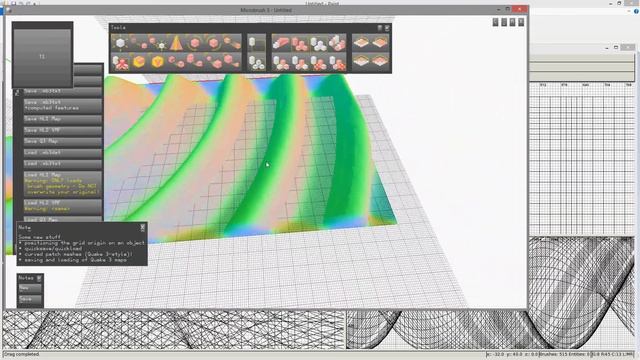Image resolution: width=640 pixels, height=360 pixels.
Task: Select the cluster of white cylinders tool
Action: [x=318, y=43]
